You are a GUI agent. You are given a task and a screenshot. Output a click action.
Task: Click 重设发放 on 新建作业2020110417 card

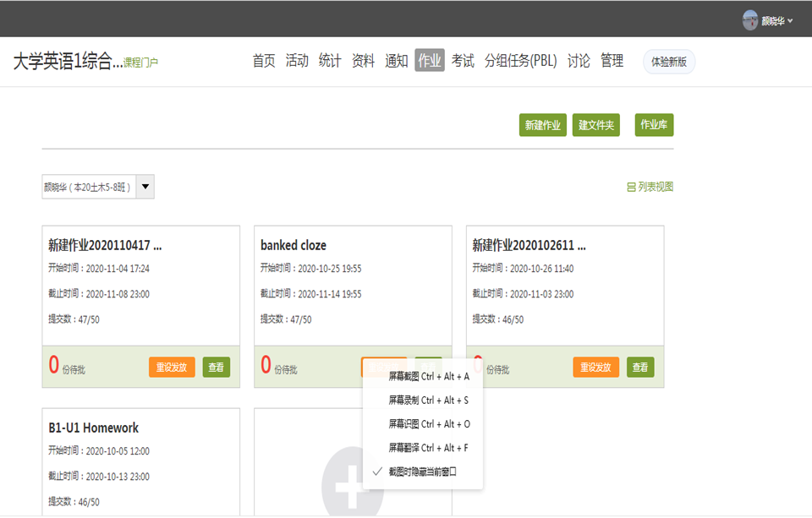(172, 368)
